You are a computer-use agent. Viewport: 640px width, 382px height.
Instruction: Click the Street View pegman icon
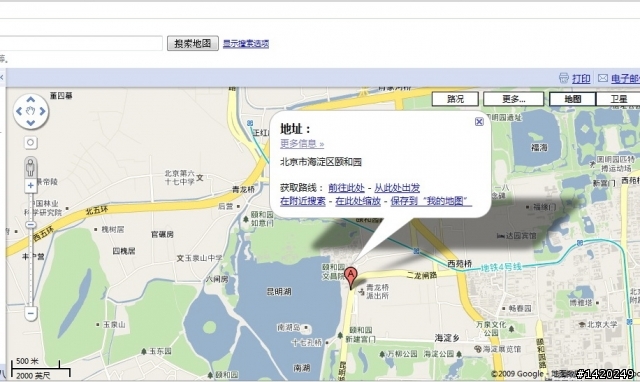(31, 167)
